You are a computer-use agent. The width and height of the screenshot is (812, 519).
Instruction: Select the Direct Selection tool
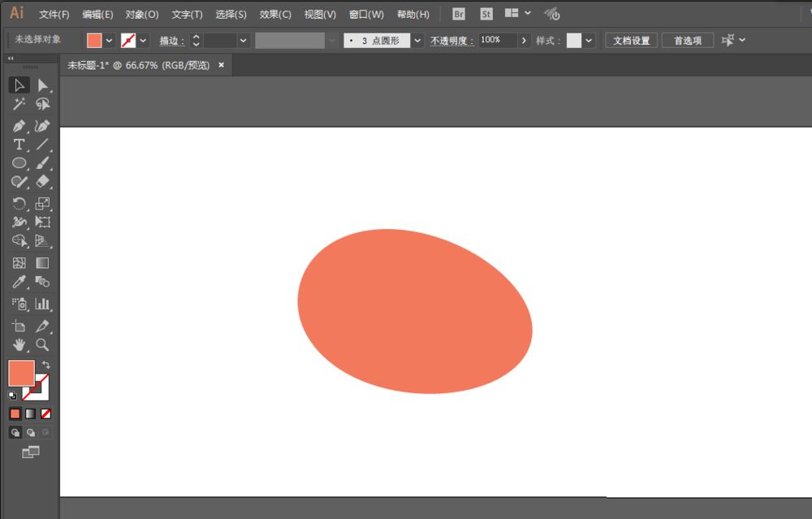pos(42,85)
